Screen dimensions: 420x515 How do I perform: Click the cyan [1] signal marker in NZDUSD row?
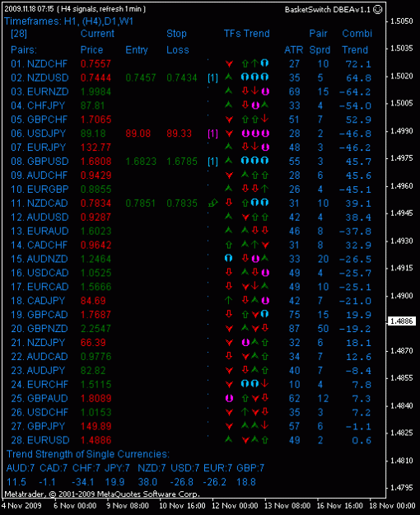point(212,77)
